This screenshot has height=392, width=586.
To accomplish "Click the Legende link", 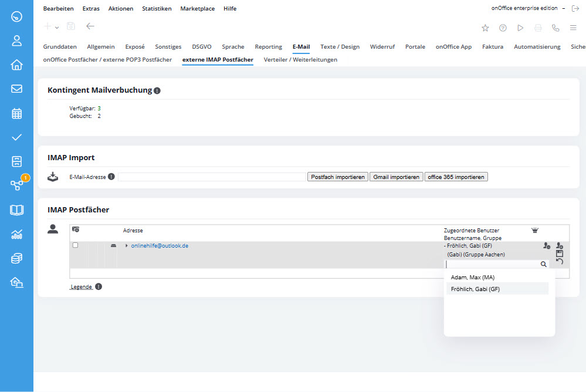I will [81, 286].
